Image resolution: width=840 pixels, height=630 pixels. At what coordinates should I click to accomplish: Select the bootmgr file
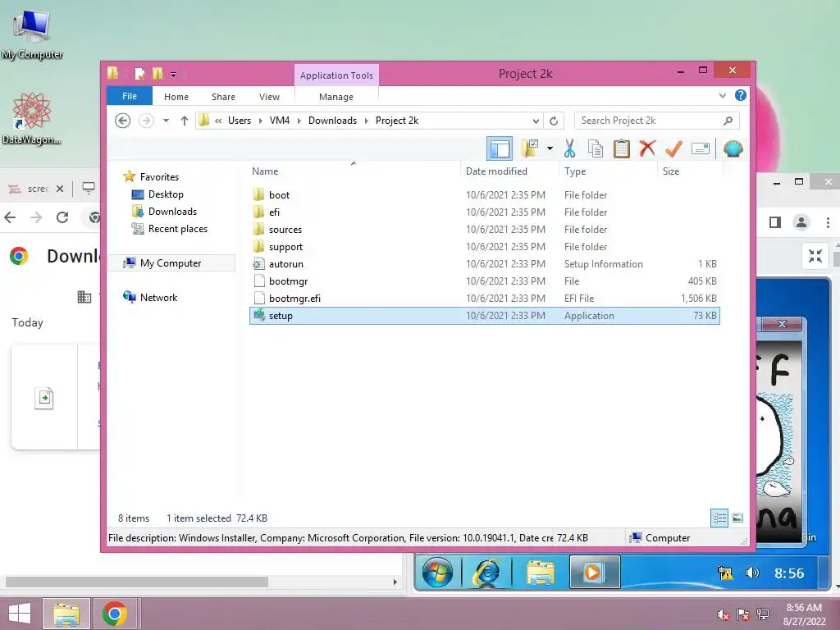point(484,281)
